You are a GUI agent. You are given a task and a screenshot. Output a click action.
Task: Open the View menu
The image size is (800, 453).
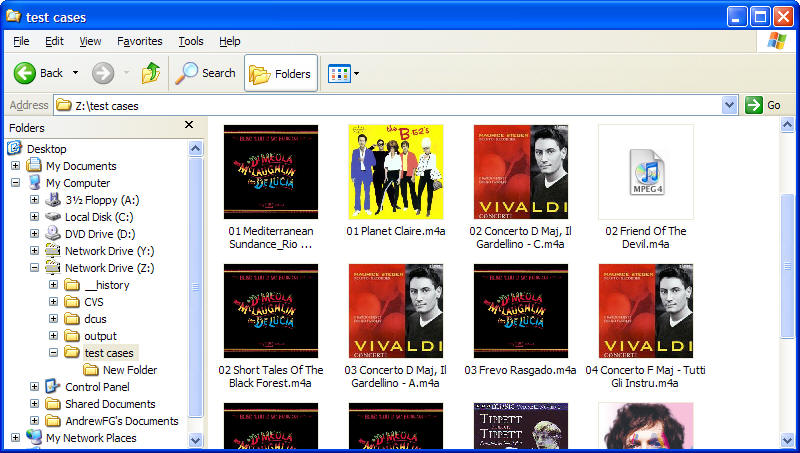[90, 41]
